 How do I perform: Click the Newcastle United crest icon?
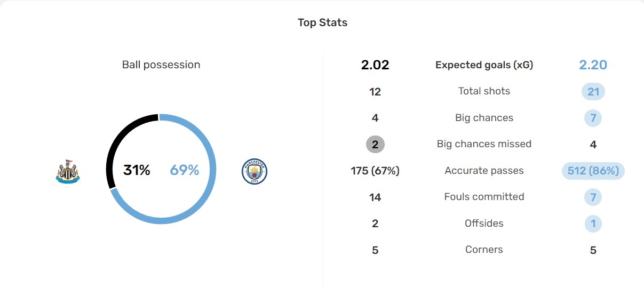[68, 171]
